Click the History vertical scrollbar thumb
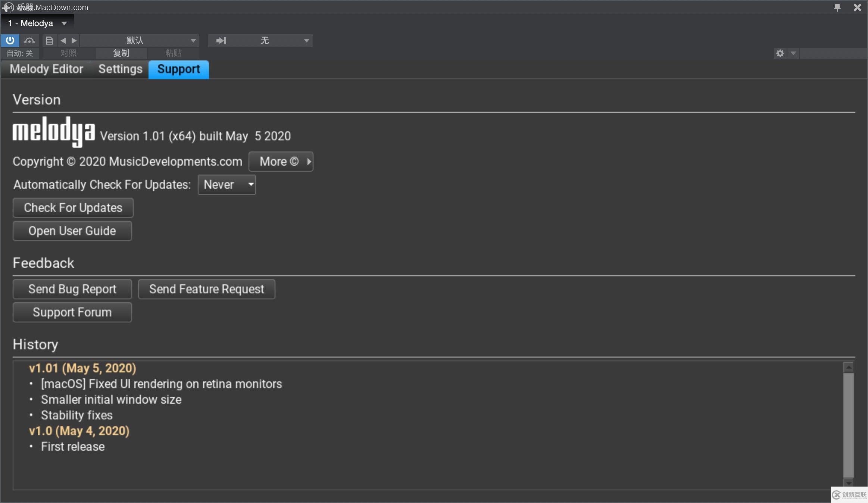The width and height of the screenshot is (868, 503). point(849,425)
